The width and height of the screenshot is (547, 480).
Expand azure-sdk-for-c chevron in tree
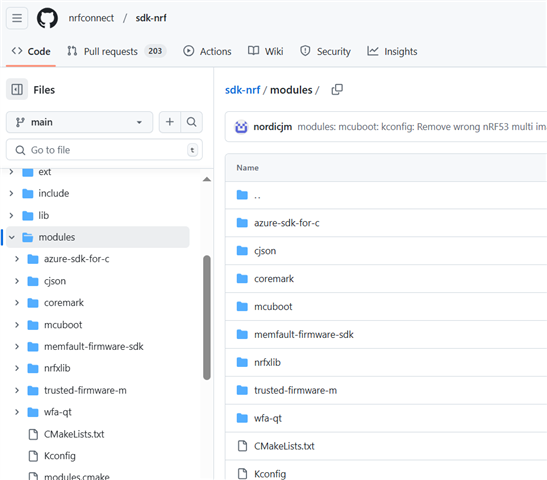point(17,259)
